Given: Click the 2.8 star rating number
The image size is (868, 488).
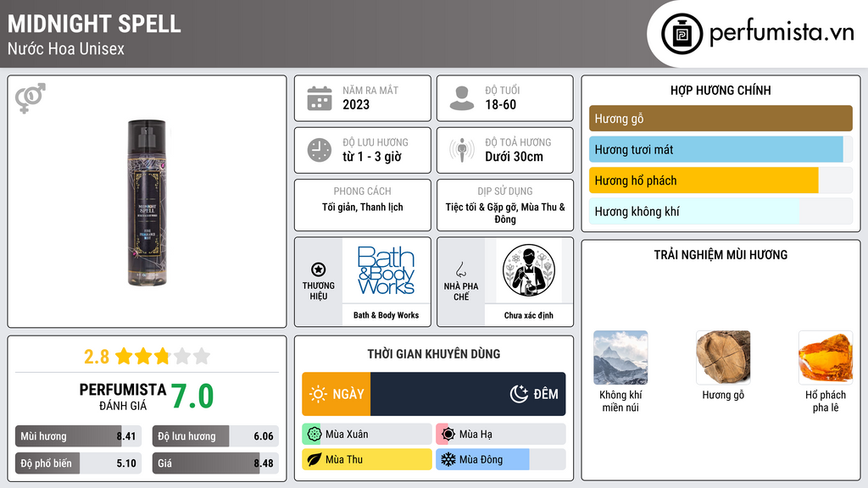Looking at the screenshot, I should [97, 357].
